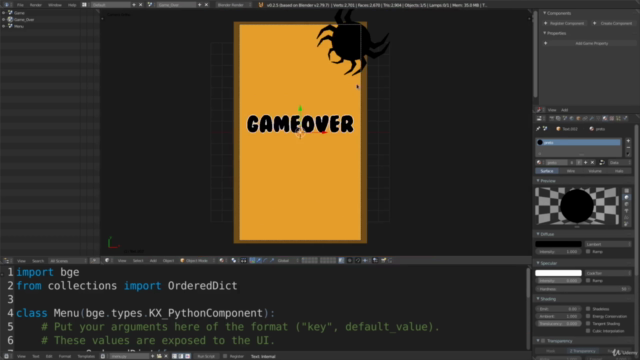
Task: Delete the Game_Over scene with X
Action: (x=206, y=5)
